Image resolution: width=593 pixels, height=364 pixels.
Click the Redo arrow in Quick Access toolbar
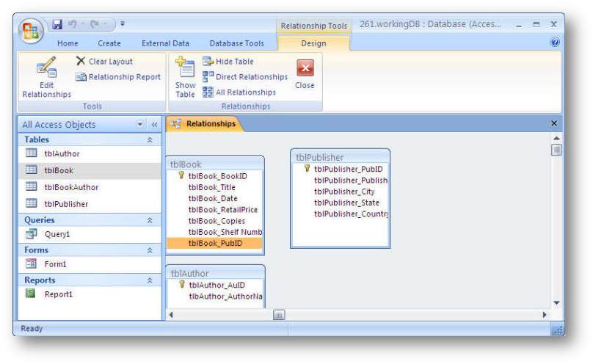click(95, 24)
